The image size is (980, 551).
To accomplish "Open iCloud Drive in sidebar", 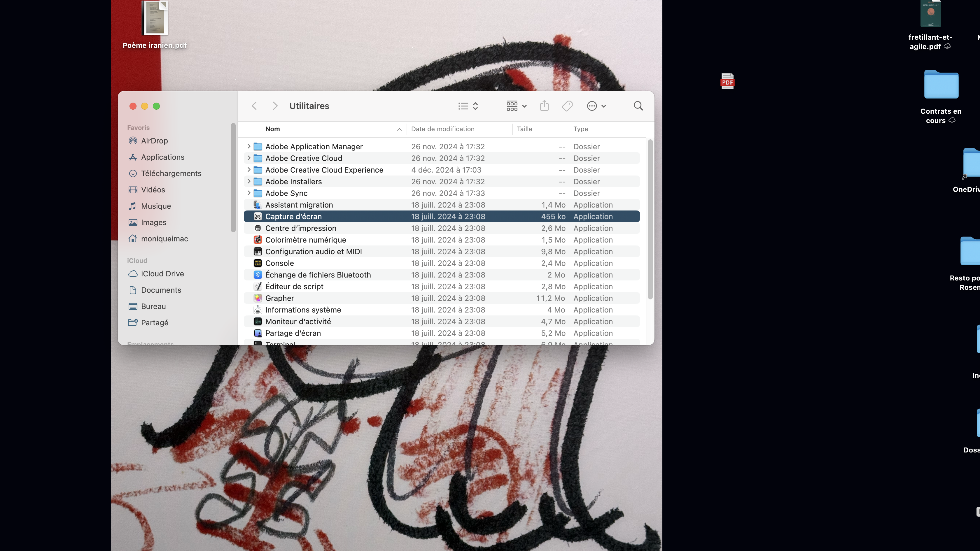I will tap(162, 274).
